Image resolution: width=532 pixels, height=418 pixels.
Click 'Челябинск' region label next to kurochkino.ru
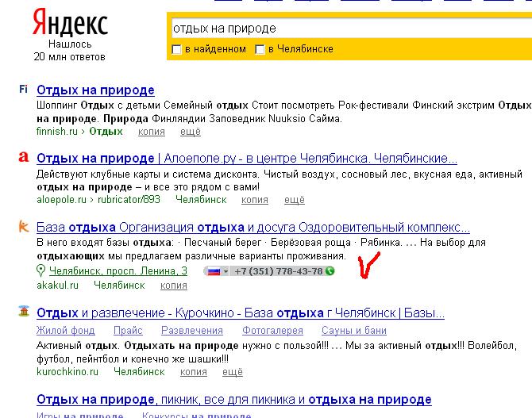click(139, 371)
